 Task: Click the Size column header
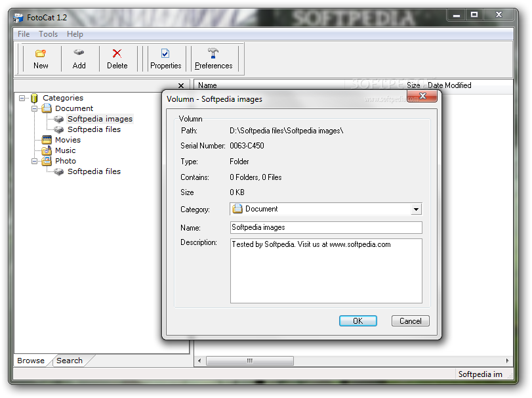click(x=413, y=85)
